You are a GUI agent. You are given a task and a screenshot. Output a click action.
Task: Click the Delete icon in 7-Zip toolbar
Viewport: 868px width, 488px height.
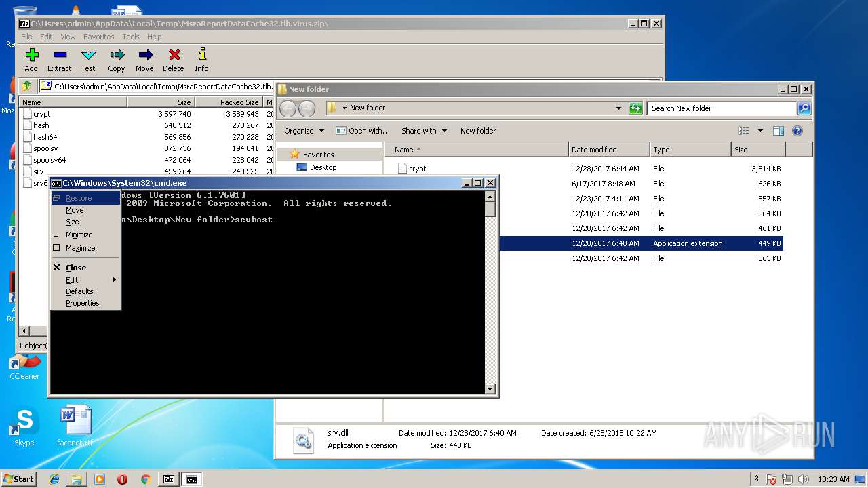(174, 60)
